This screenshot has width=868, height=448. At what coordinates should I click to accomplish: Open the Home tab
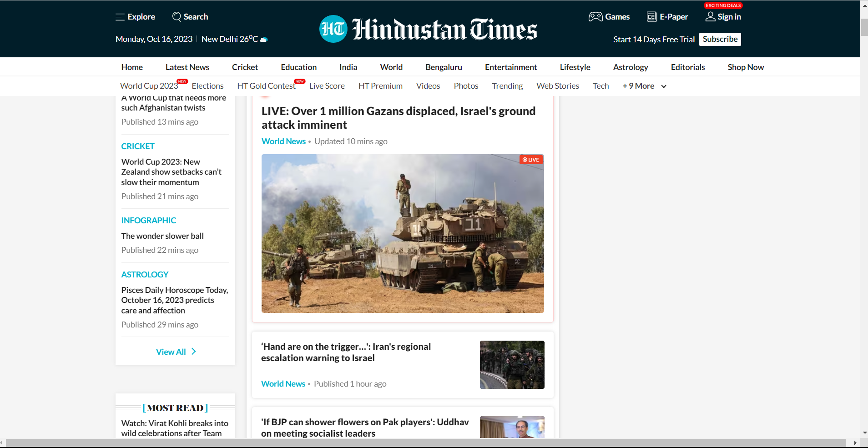pos(132,67)
